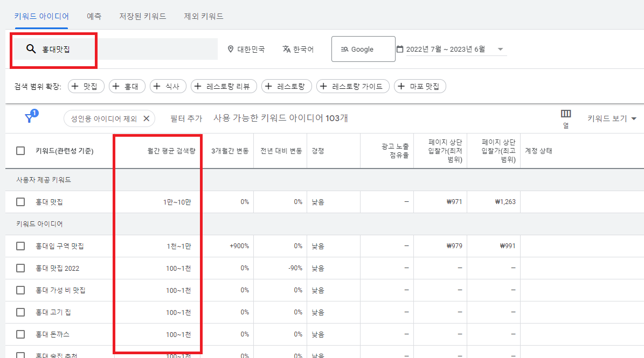Click the location pin for 대한민국
The height and width of the screenshot is (358, 644).
point(231,49)
